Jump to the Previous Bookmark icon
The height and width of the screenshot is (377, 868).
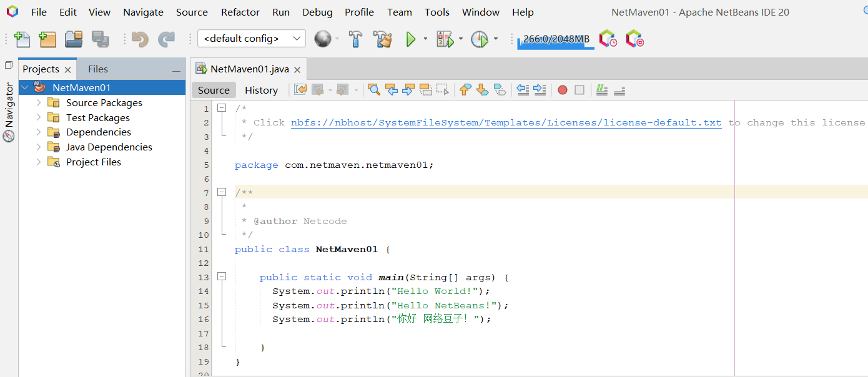click(x=465, y=90)
